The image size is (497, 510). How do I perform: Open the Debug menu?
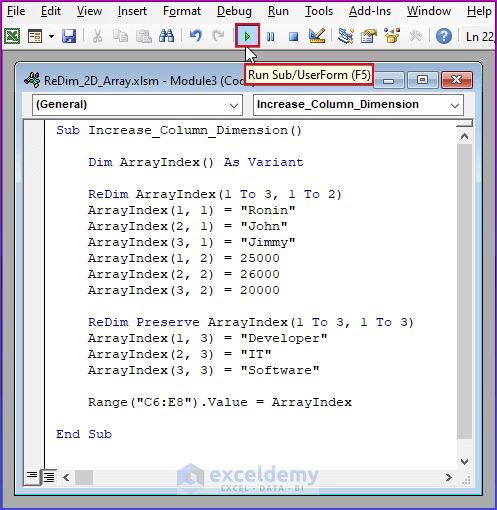(x=234, y=11)
